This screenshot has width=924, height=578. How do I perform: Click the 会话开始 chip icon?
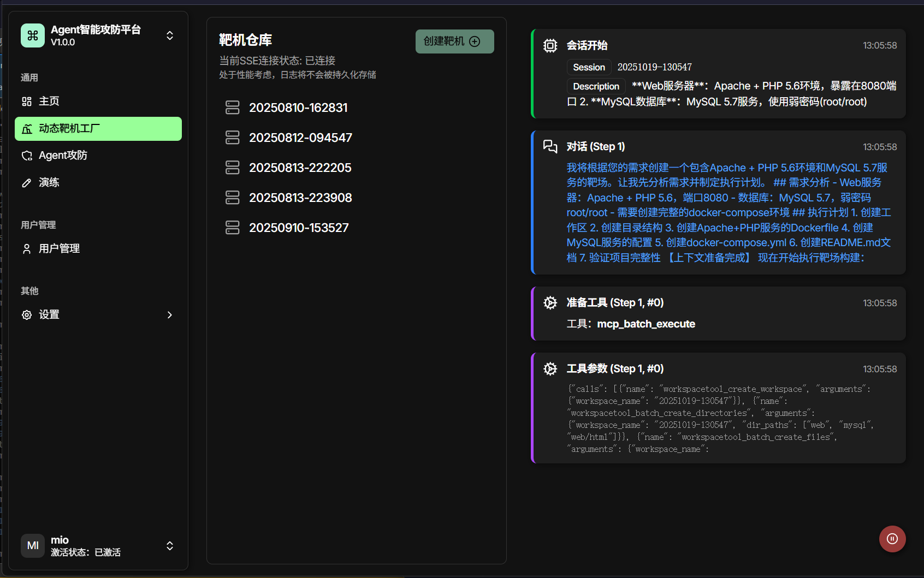click(x=550, y=46)
